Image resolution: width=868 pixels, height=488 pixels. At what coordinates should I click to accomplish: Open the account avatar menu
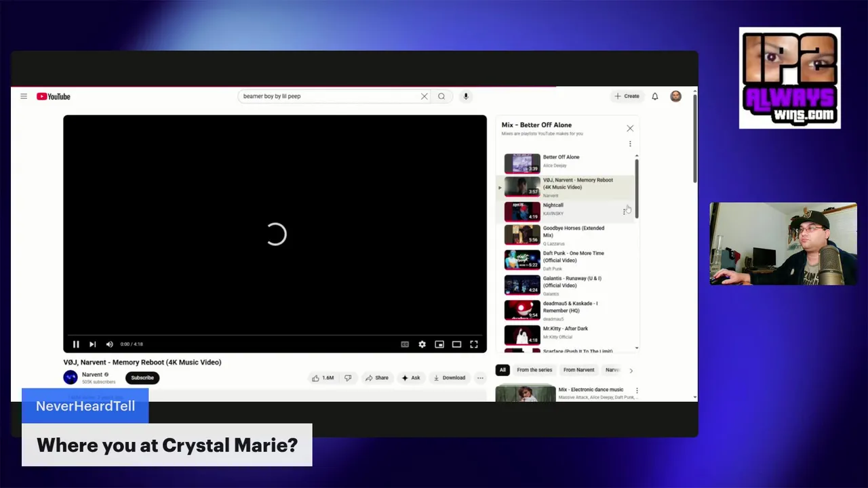[x=675, y=96]
